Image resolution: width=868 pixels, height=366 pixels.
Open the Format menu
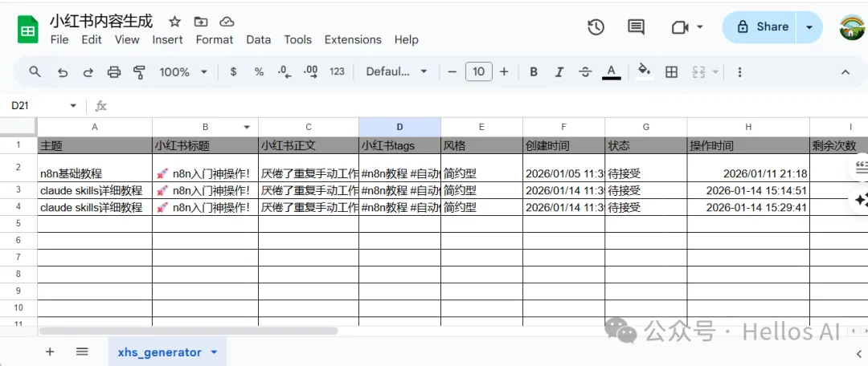tap(215, 39)
